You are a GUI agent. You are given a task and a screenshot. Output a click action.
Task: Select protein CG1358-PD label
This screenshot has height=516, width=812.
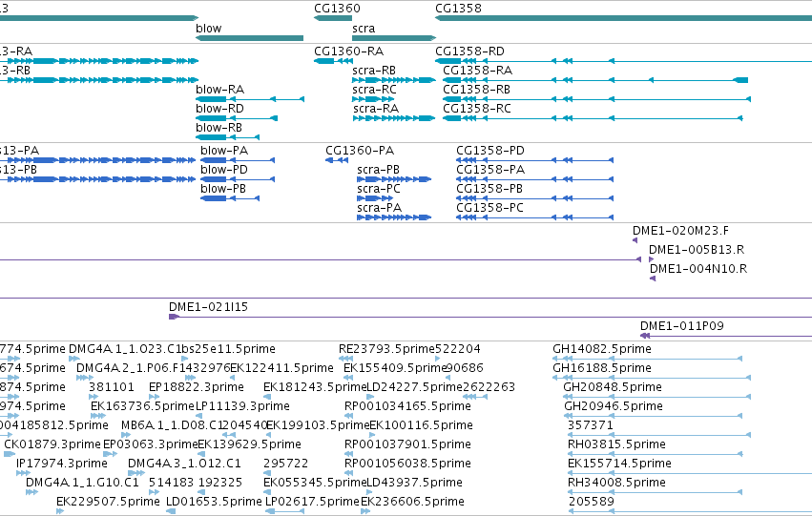(489, 151)
